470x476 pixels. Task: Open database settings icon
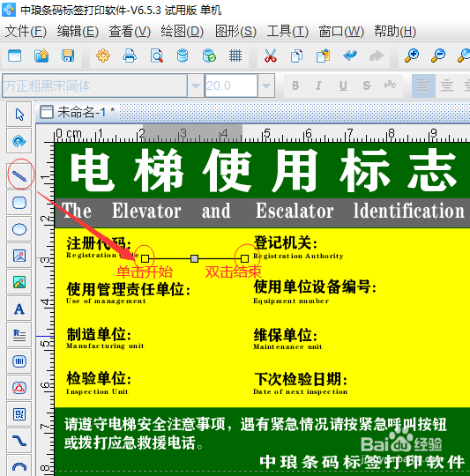(183, 56)
